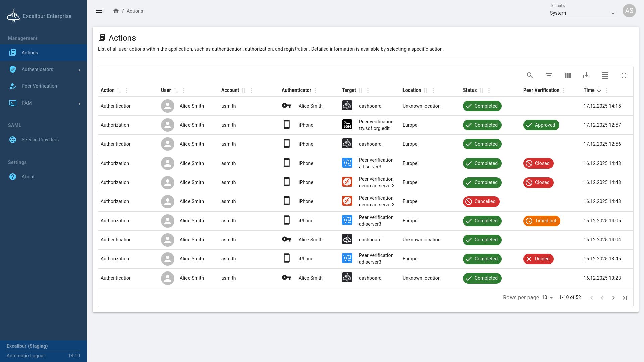Toggle Time column sort direction
The image size is (644, 362).
pos(599,90)
